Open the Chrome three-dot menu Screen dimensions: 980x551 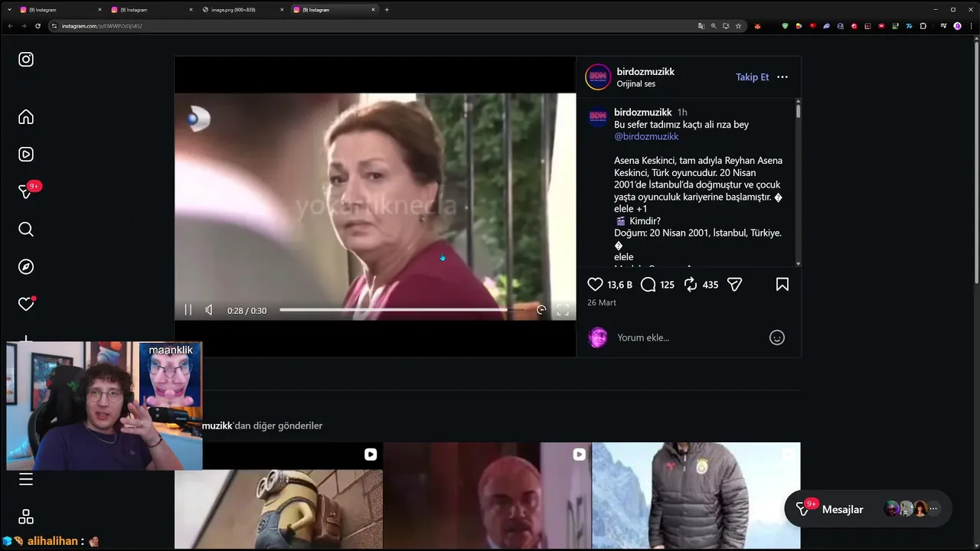point(971,26)
